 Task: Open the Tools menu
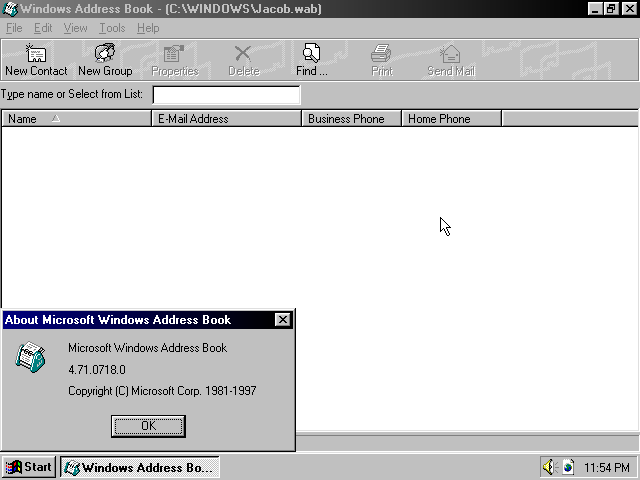(x=112, y=28)
